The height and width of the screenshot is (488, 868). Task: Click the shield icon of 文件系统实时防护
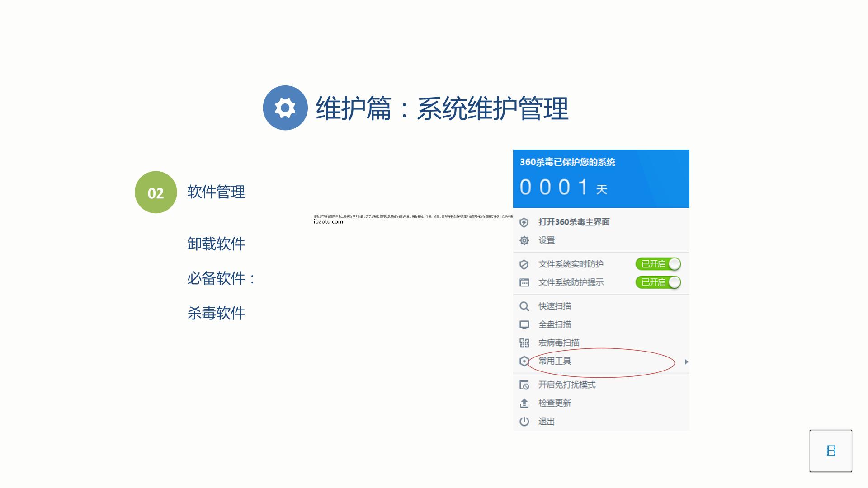tap(524, 264)
